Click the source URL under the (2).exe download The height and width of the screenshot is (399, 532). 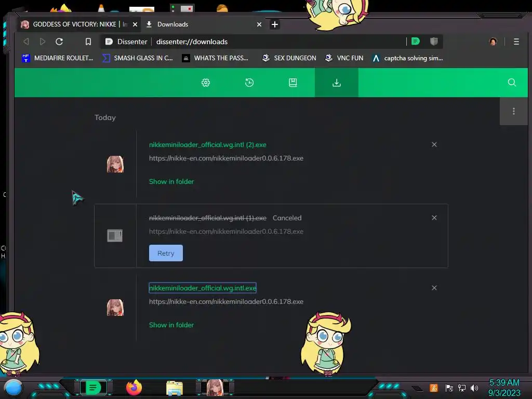tap(227, 158)
